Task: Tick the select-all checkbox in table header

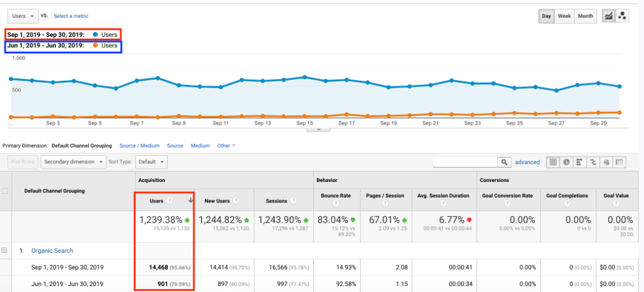Action: pyautogui.click(x=5, y=191)
